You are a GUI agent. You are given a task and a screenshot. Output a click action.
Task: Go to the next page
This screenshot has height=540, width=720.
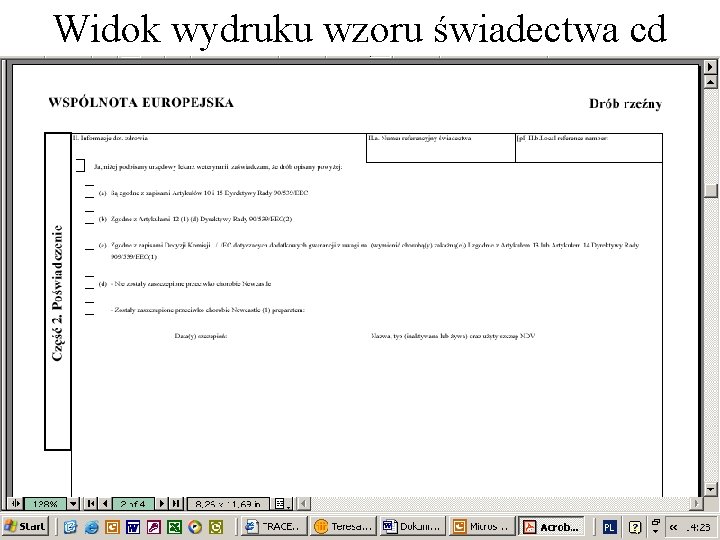[162, 504]
